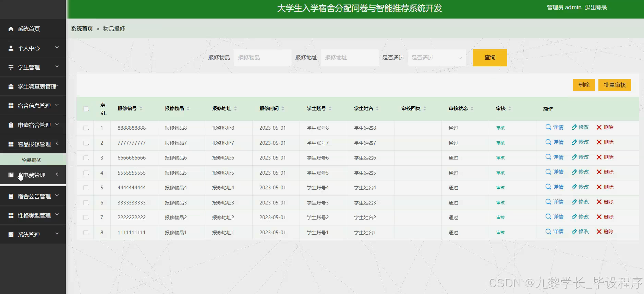Sort table by 审核状态 column arrows
This screenshot has width=644, height=294.
[x=472, y=108]
